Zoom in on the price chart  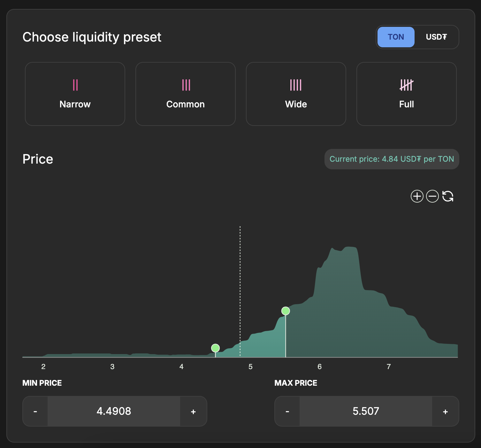point(417,196)
